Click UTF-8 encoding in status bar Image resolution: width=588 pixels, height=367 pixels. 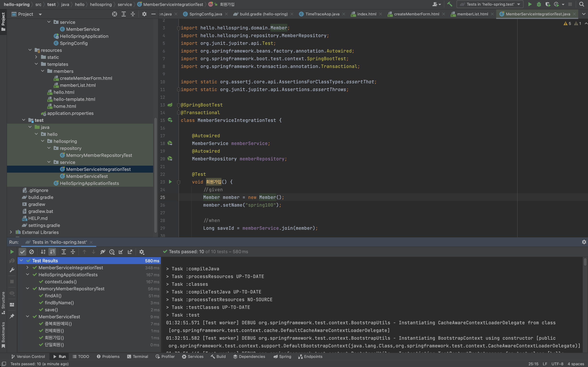[557, 364]
